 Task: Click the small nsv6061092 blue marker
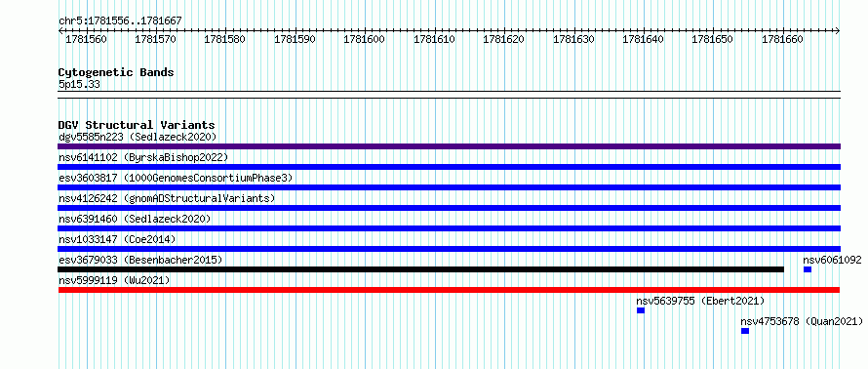click(x=808, y=269)
